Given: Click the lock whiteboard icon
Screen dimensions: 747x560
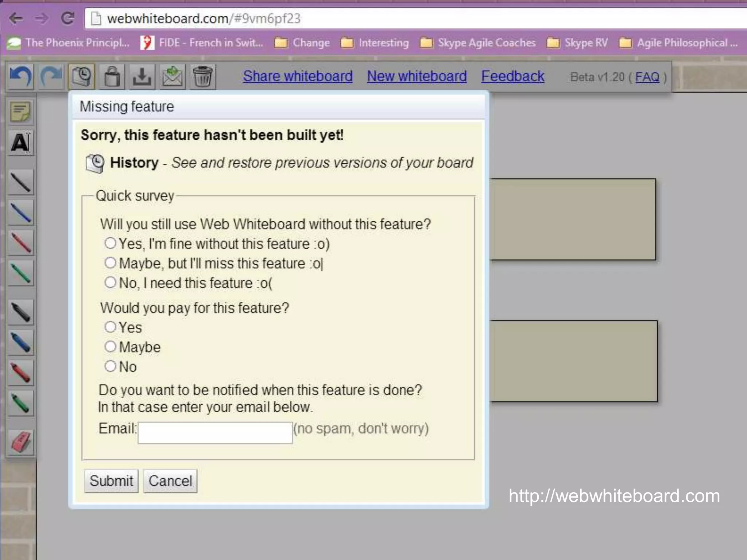Looking at the screenshot, I should [112, 77].
